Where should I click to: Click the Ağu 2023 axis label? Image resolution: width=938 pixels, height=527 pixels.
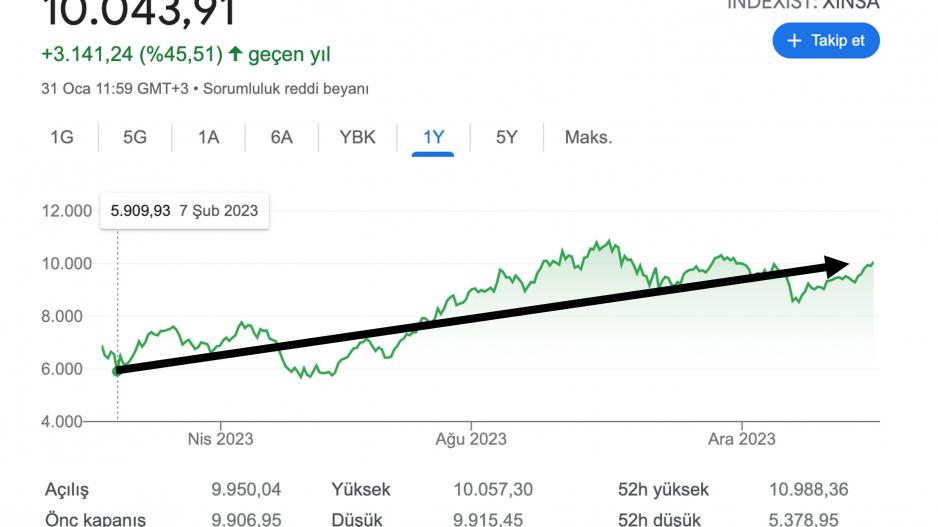(x=471, y=439)
